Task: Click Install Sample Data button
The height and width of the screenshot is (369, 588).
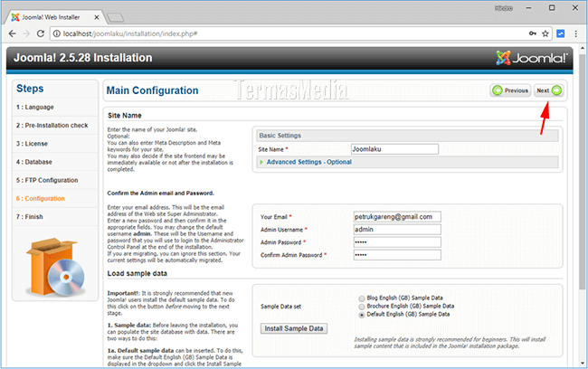Action: click(294, 328)
